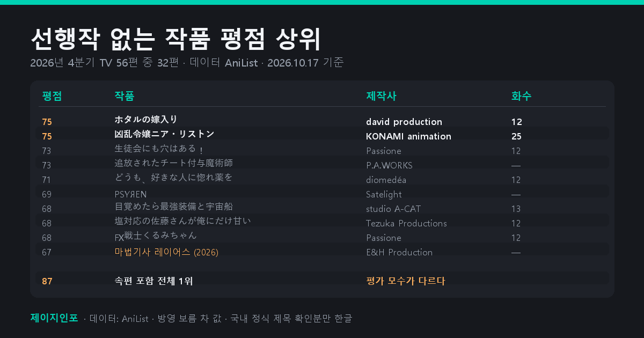Select "Passione" in the FX戦士くるみちゃん row
Image resolution: width=644 pixels, height=338 pixels.
tap(384, 238)
